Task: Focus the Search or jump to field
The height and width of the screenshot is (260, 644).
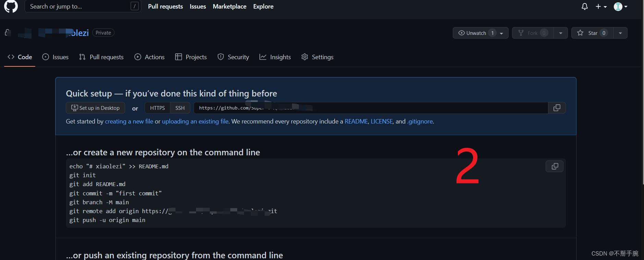Action: click(83, 6)
